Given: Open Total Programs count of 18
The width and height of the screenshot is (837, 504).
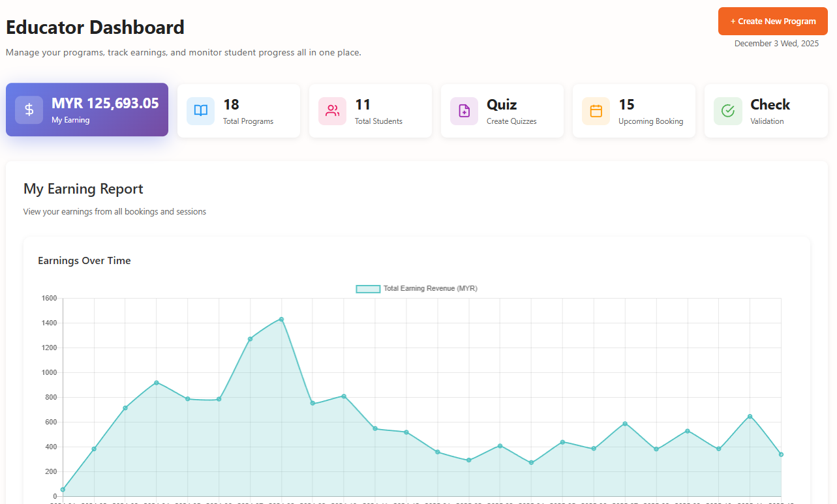Looking at the screenshot, I should [231, 104].
